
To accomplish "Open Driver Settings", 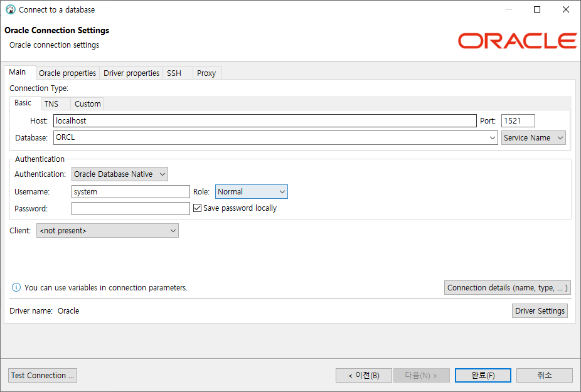I will (540, 311).
